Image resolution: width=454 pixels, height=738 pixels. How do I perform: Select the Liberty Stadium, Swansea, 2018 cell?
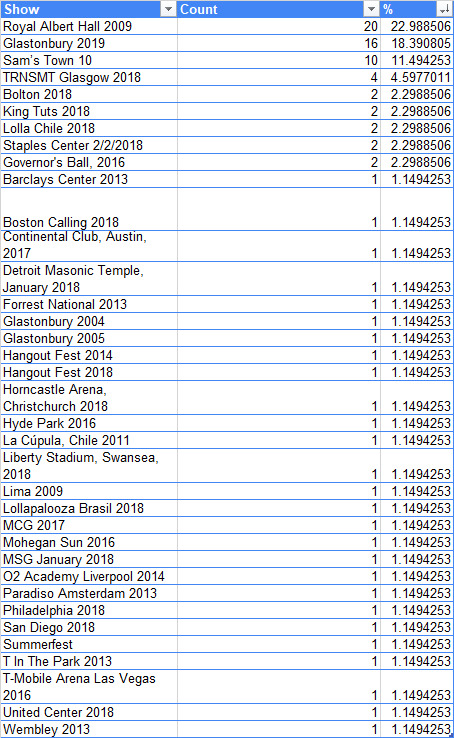click(x=89, y=465)
